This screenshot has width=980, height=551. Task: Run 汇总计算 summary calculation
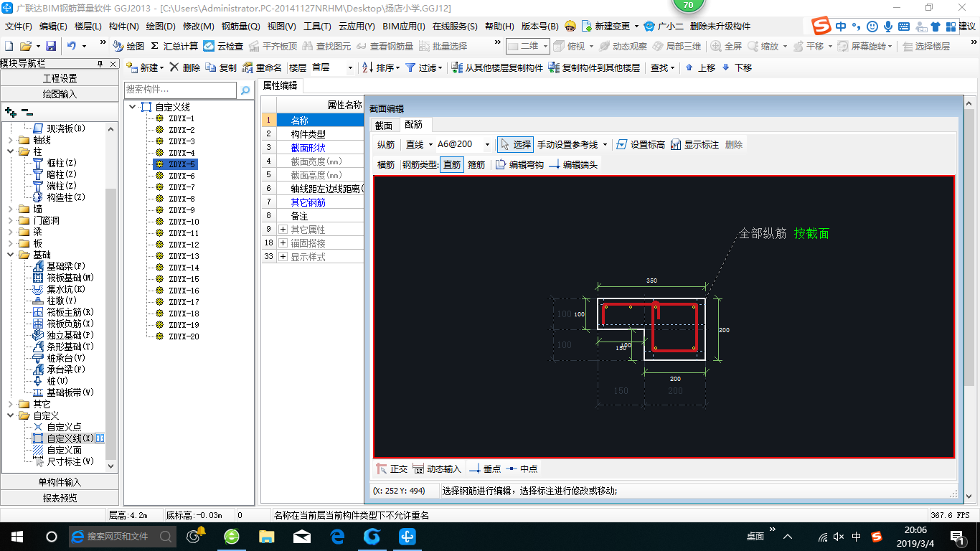click(x=174, y=46)
